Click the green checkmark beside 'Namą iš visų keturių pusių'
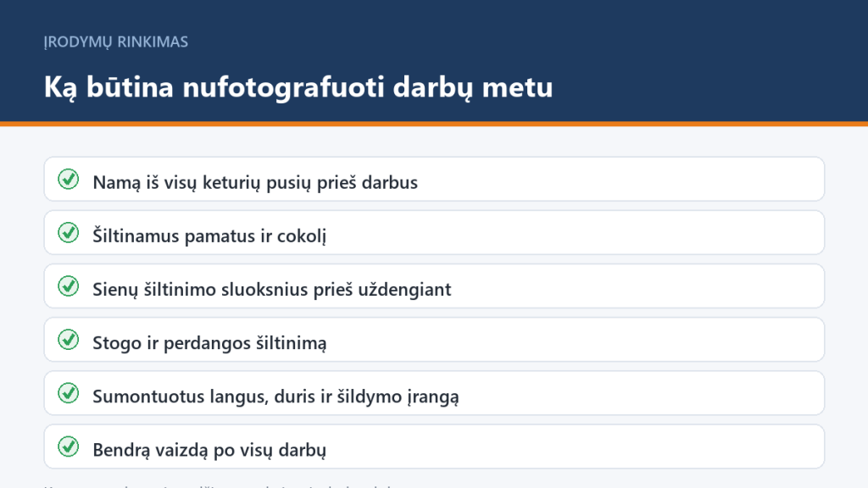This screenshot has width=868, height=488. coord(68,180)
